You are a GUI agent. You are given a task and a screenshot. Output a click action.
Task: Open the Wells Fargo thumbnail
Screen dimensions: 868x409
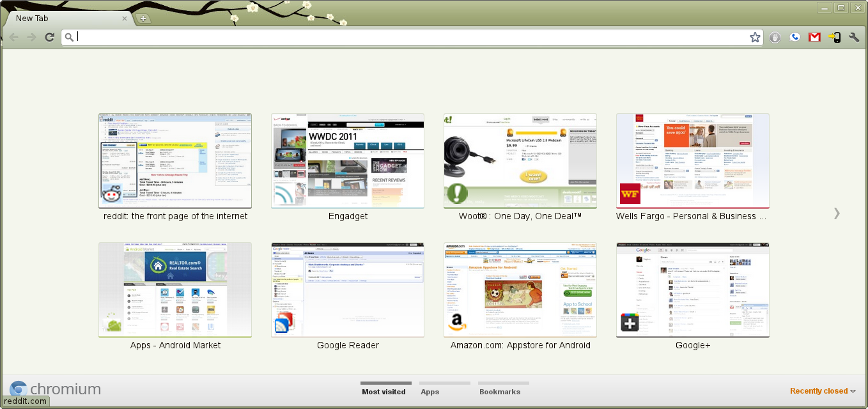point(693,161)
